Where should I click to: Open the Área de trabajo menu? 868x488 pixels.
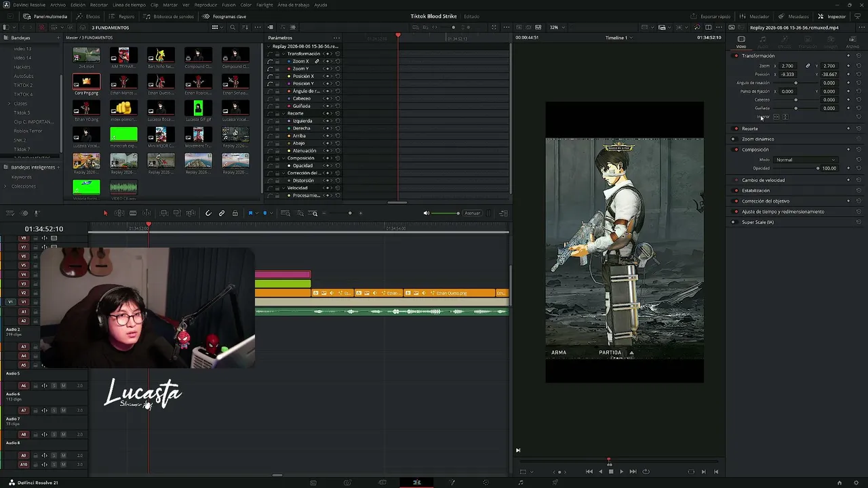(292, 5)
